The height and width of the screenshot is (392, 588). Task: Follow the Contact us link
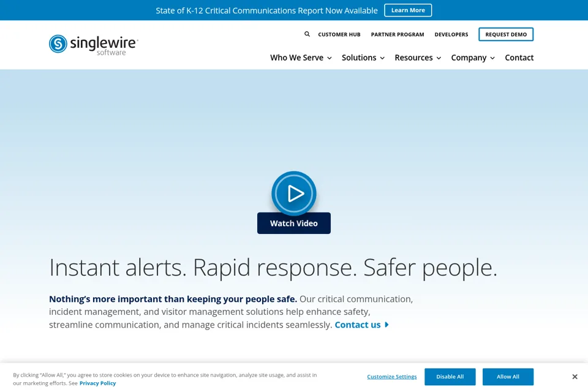tap(361, 325)
